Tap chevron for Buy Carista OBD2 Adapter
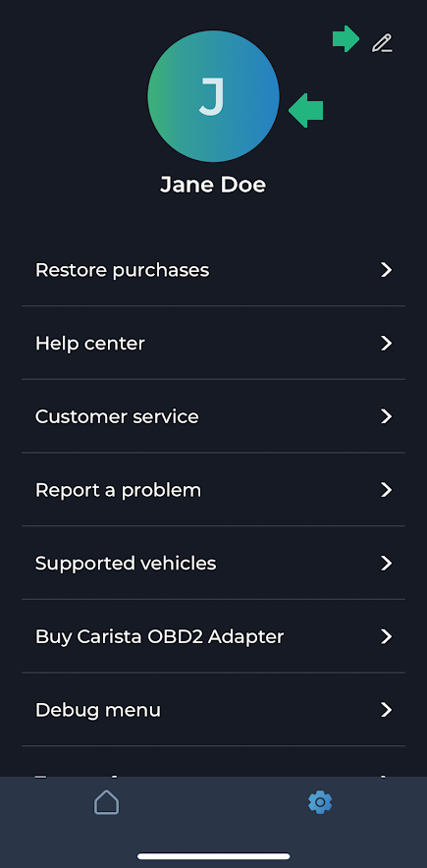 [x=386, y=636]
